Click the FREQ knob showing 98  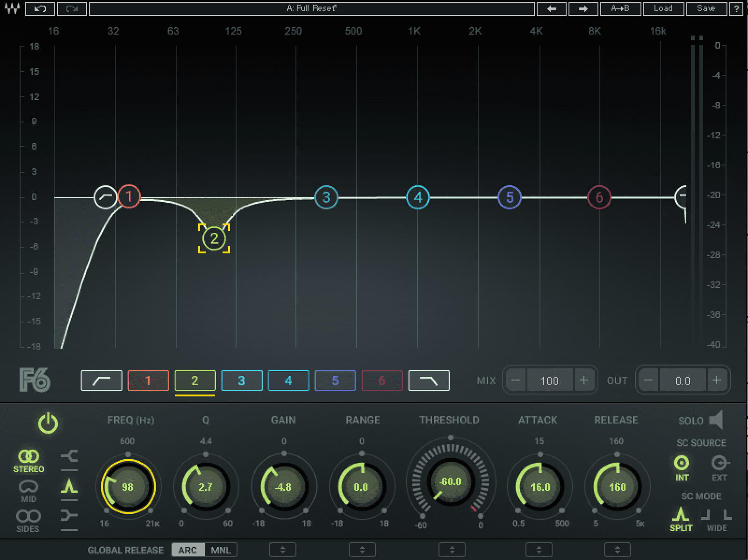128,487
